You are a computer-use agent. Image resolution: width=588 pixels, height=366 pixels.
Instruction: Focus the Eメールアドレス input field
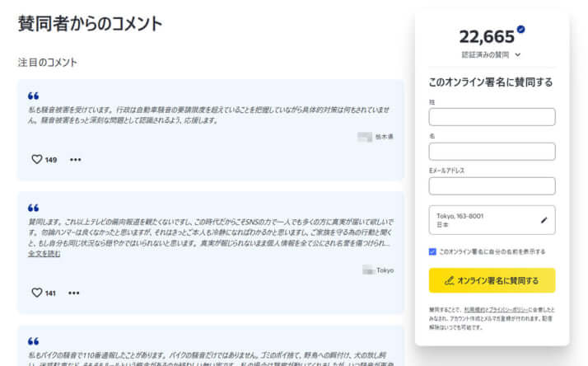pyautogui.click(x=492, y=185)
